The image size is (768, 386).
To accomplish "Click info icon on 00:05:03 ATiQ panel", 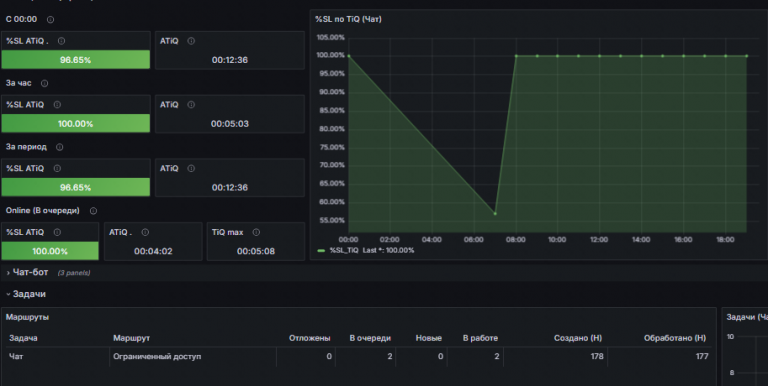I will pos(191,105).
